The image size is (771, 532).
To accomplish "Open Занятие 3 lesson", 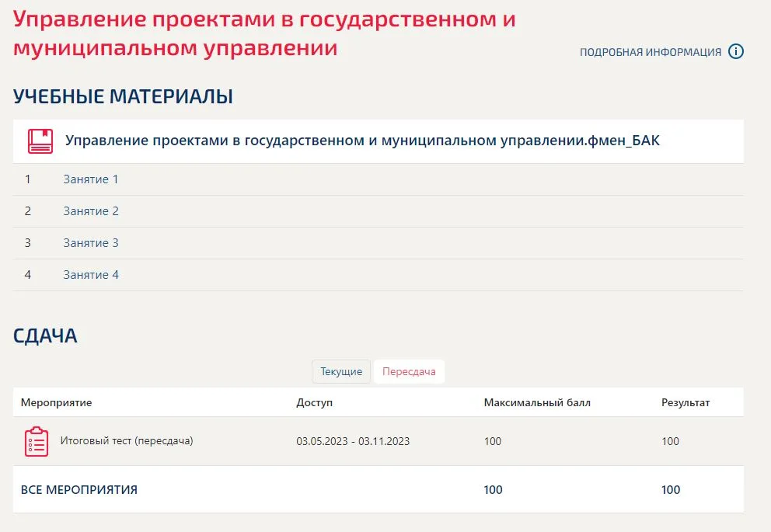I will tap(91, 243).
